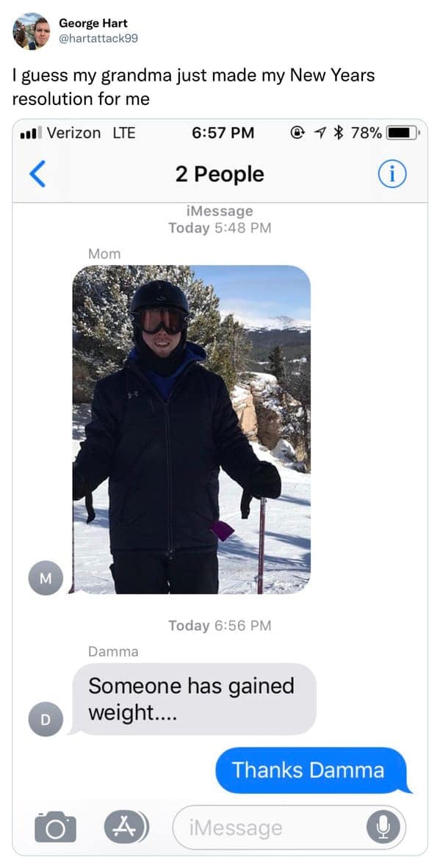Tap the cellular signal bars
This screenshot has width=440, height=868.
[x=30, y=134]
